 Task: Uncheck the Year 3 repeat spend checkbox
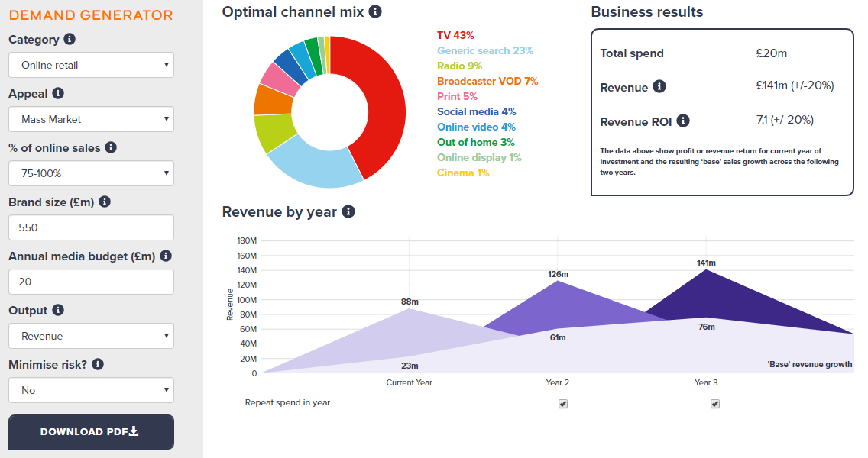(715, 403)
